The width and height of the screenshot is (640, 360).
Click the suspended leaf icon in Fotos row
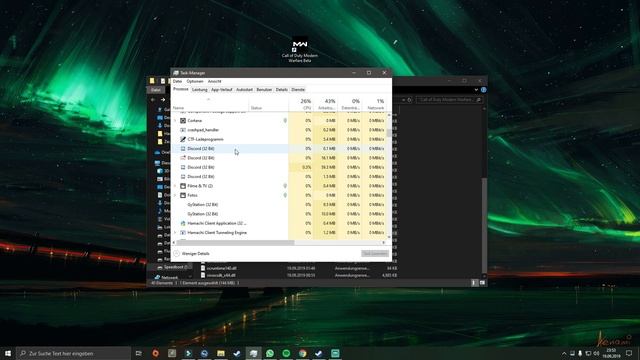pyautogui.click(x=285, y=196)
